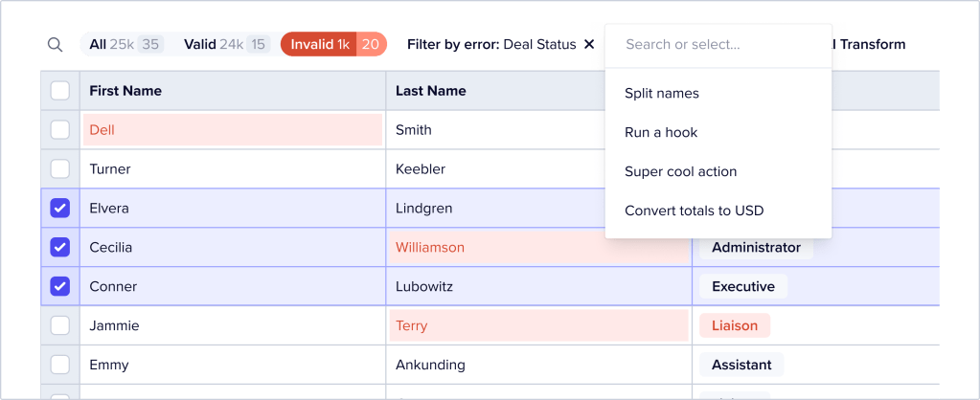Select the Invalid records tab
980x400 pixels.
(x=332, y=44)
